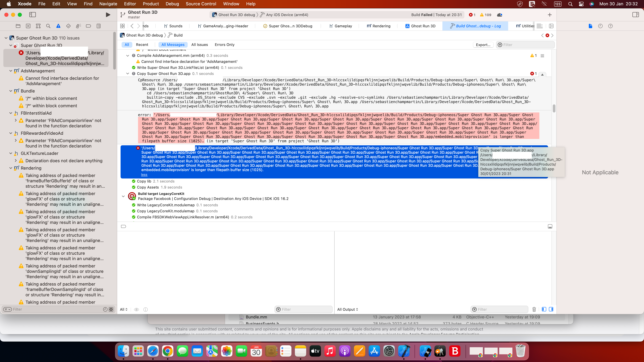
Task: Toggle the All Messages filter
Action: click(x=173, y=45)
